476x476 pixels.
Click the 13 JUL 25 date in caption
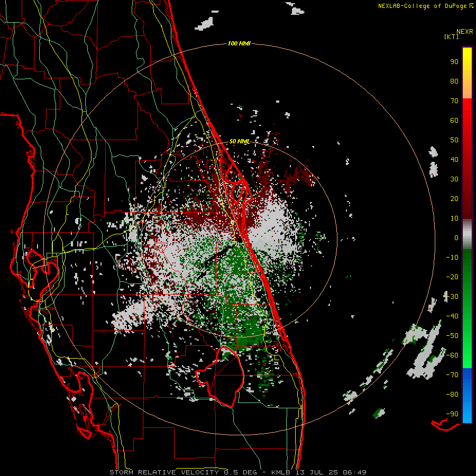coord(317,472)
